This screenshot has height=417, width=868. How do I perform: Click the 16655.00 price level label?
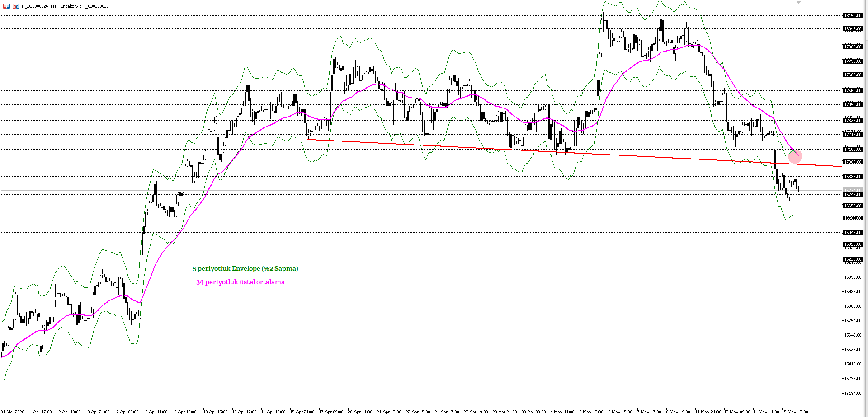coord(853,206)
